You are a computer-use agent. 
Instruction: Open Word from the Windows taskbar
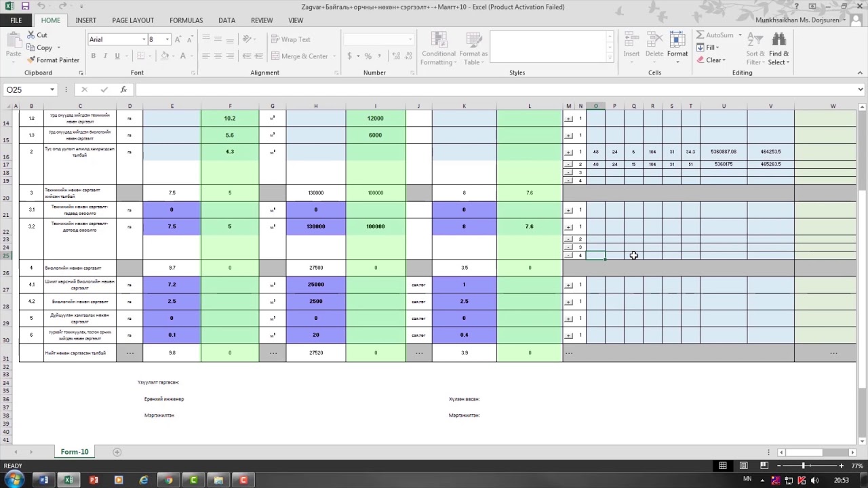click(x=43, y=480)
